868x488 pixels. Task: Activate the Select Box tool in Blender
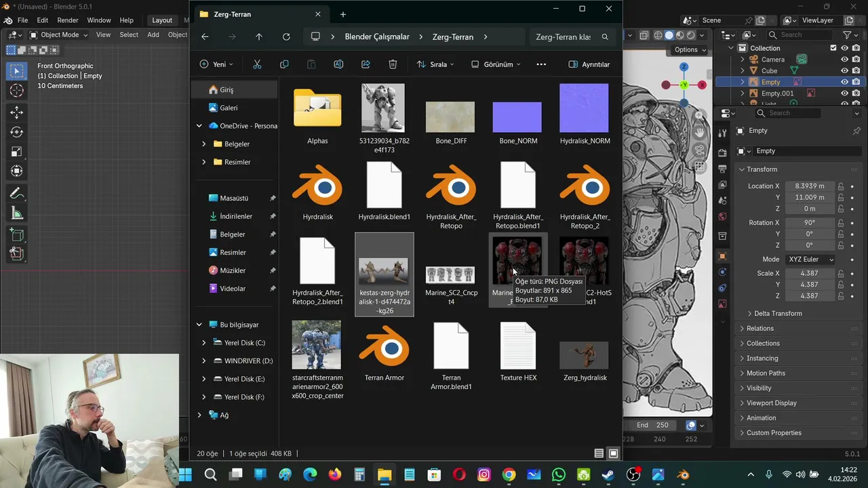pos(17,70)
